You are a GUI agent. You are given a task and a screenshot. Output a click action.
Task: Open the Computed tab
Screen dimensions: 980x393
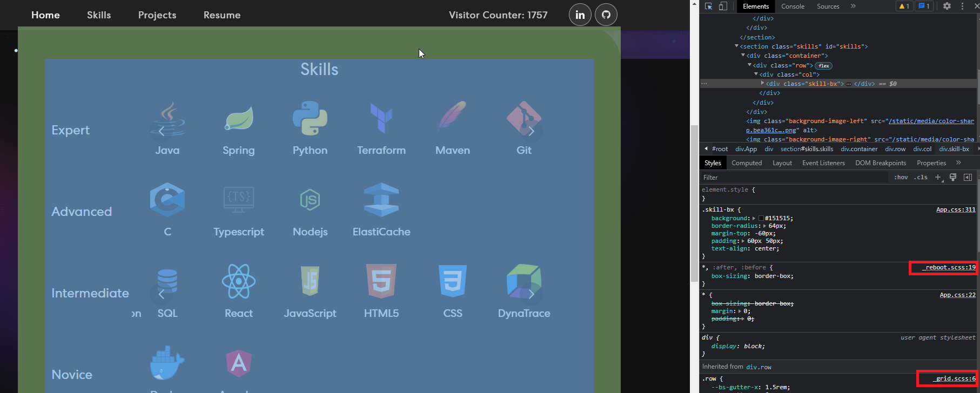click(x=747, y=162)
